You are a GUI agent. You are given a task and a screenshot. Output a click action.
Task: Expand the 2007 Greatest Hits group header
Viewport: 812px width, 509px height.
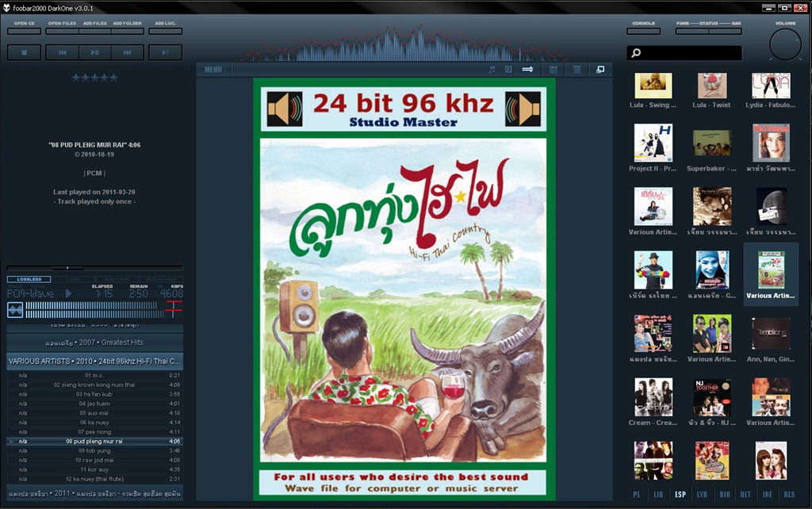pyautogui.click(x=95, y=343)
